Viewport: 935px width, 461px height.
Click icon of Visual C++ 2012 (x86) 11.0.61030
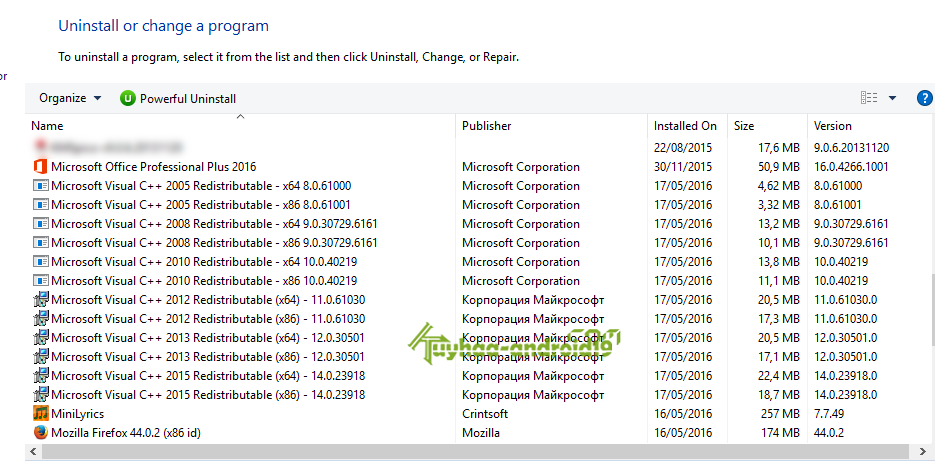41,319
